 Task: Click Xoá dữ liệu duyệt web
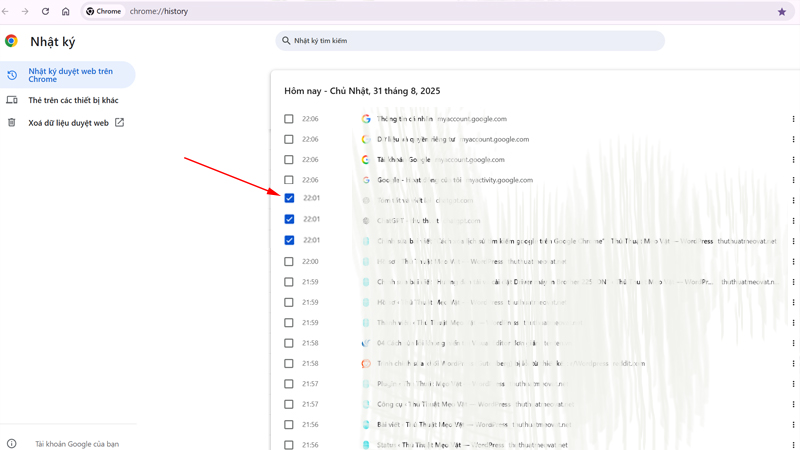[x=68, y=123]
